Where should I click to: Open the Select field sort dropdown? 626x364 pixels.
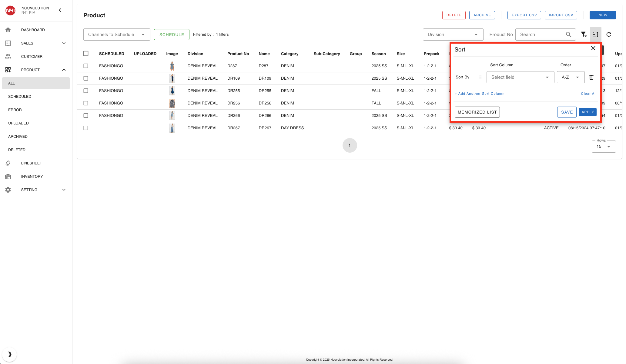click(x=520, y=77)
